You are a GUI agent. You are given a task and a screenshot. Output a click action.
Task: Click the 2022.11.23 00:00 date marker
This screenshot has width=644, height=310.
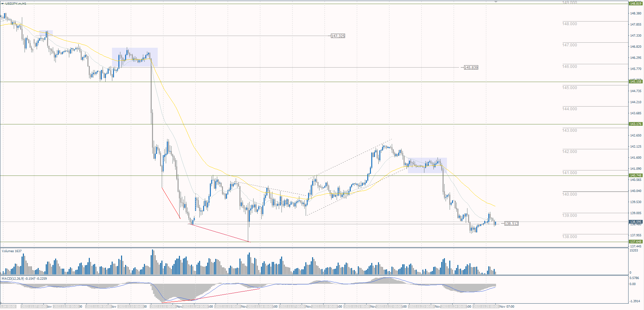[x=421, y=307]
